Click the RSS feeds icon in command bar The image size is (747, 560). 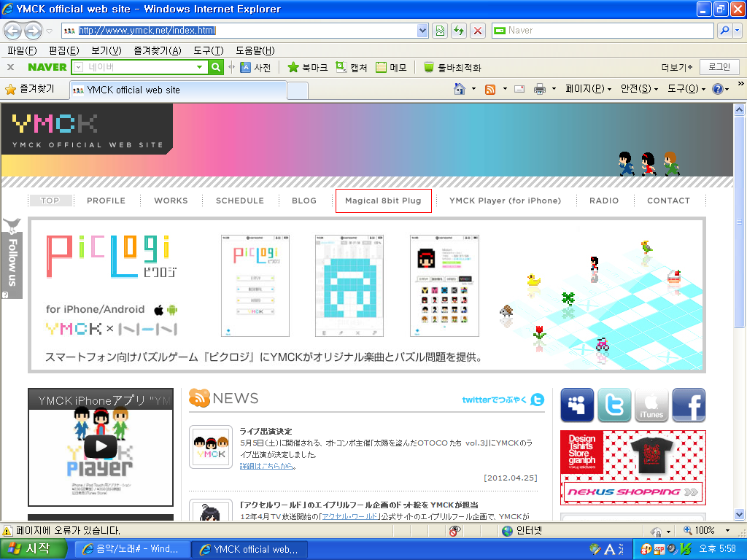click(x=489, y=89)
